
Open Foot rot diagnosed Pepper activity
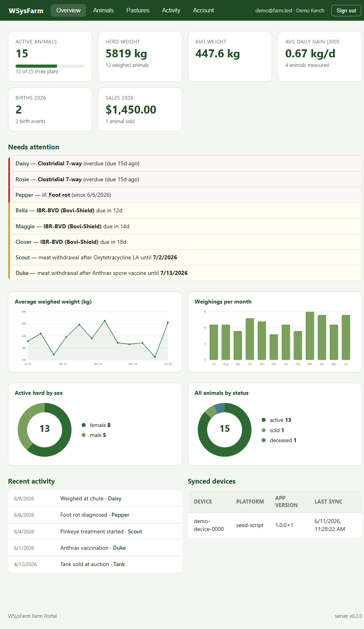click(95, 515)
